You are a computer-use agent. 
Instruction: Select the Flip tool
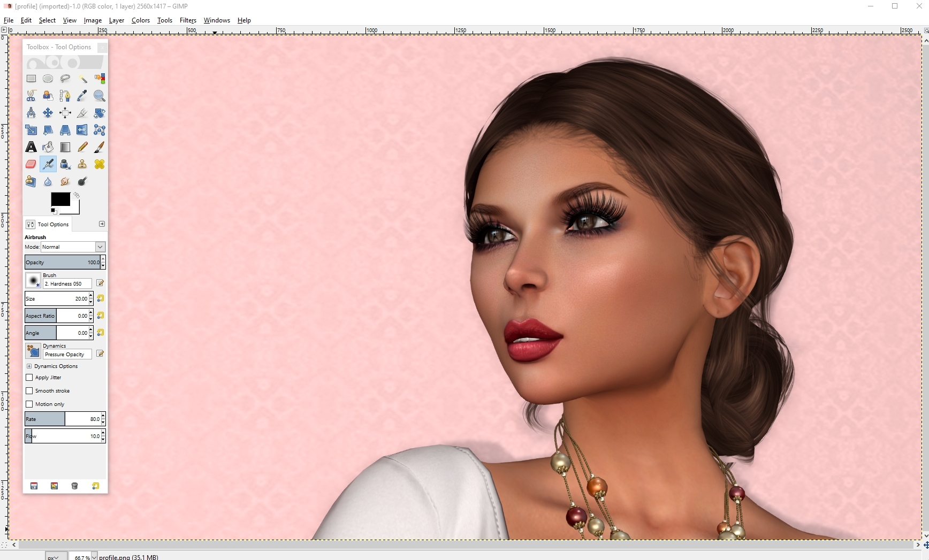82,130
